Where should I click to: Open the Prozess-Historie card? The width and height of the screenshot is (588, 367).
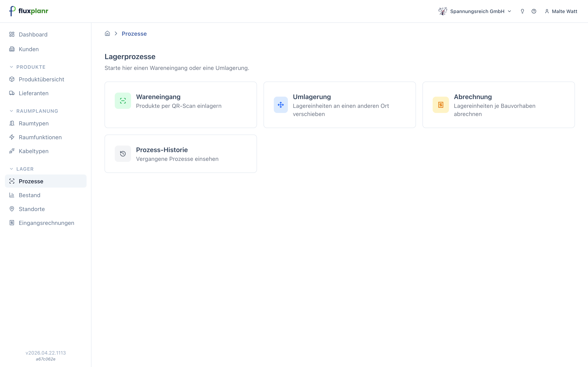(181, 154)
